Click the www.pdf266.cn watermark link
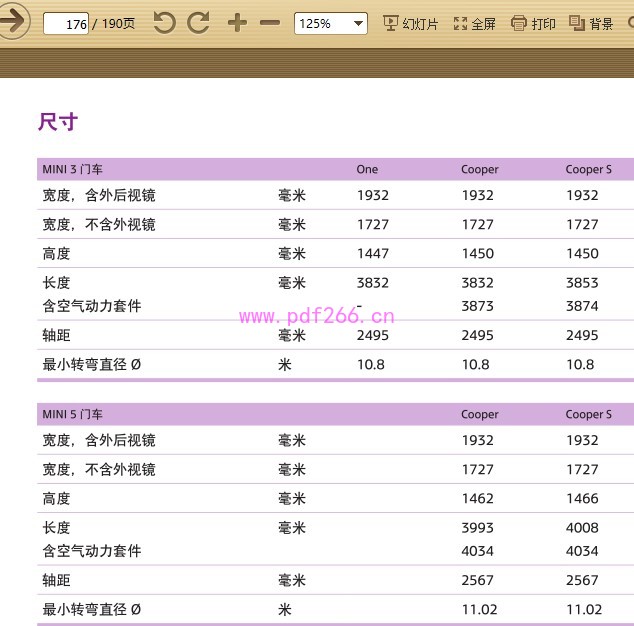This screenshot has width=634, height=626. 317,317
